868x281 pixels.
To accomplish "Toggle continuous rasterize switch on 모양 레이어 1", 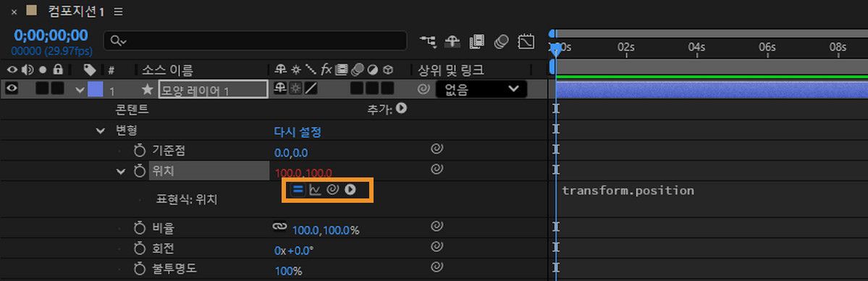I will pyautogui.click(x=296, y=88).
